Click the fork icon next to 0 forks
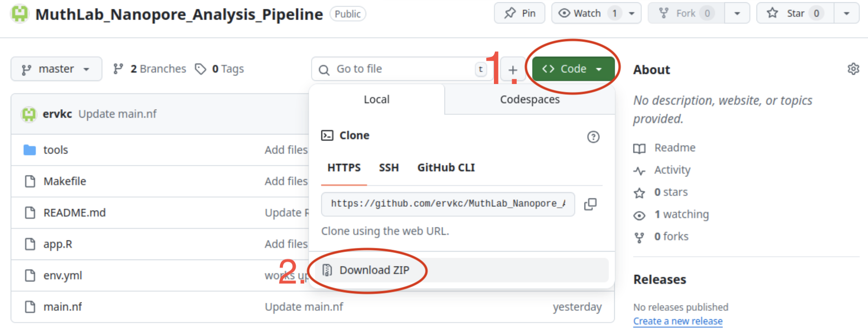 639,238
